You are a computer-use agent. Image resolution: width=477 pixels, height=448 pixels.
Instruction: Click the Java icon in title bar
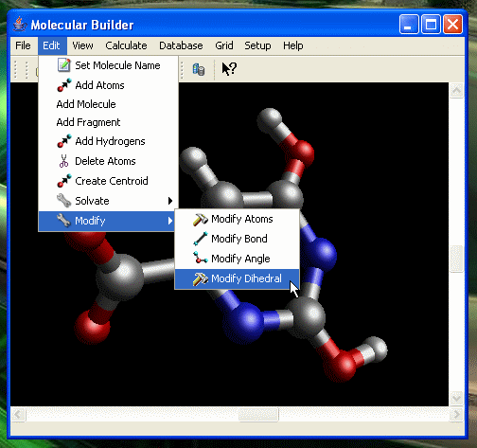coord(20,25)
